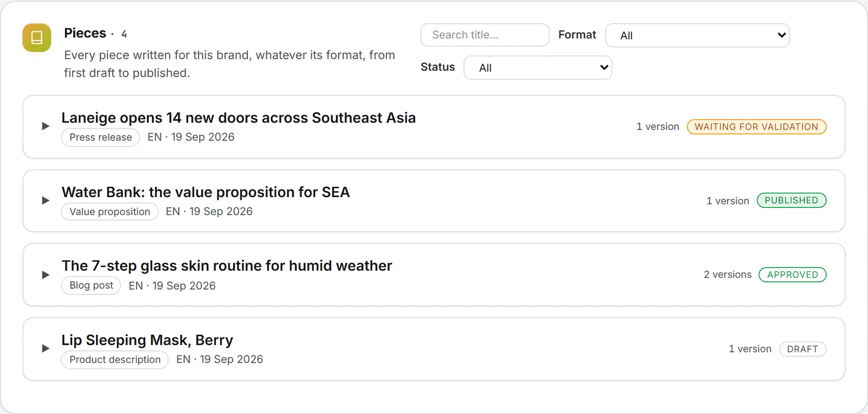Click the PUBLISHED status badge

pos(791,200)
